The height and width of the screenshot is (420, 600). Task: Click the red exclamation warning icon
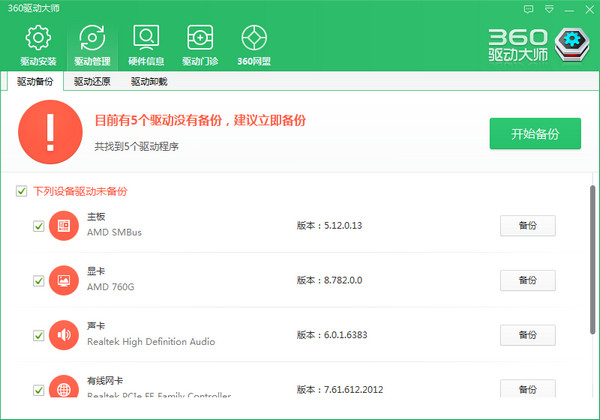[x=50, y=132]
